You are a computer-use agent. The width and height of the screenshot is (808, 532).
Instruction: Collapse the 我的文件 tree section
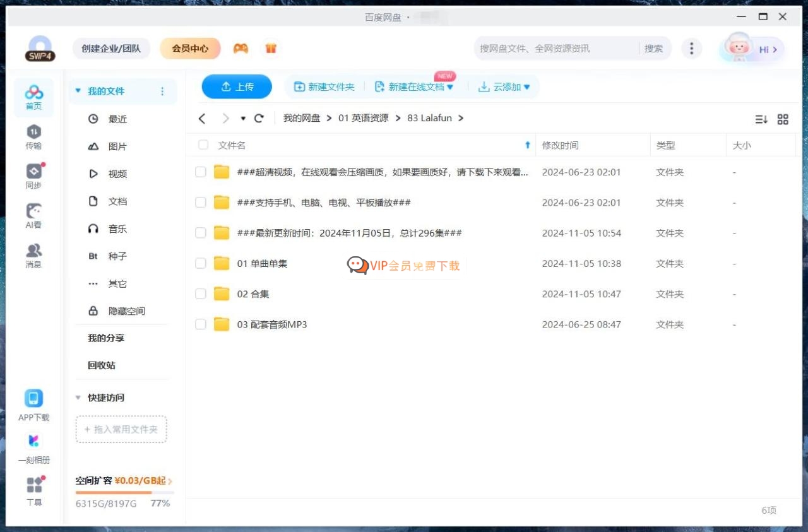[x=78, y=91]
